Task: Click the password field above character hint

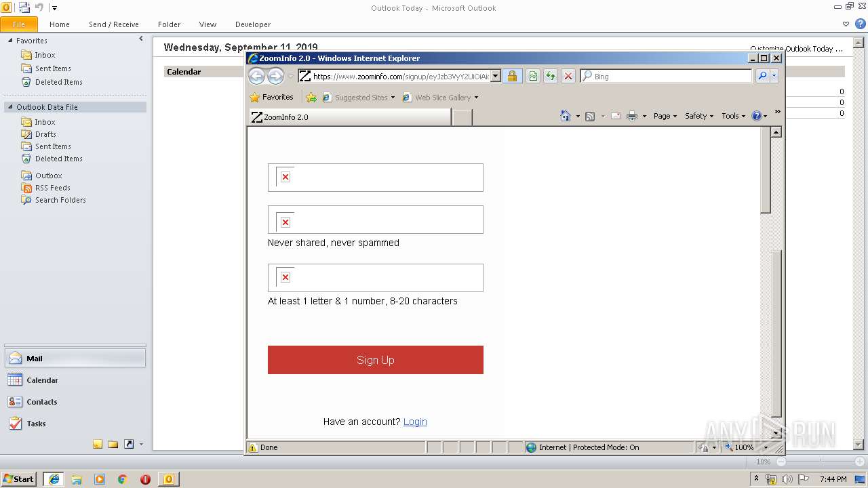Action: click(376, 278)
